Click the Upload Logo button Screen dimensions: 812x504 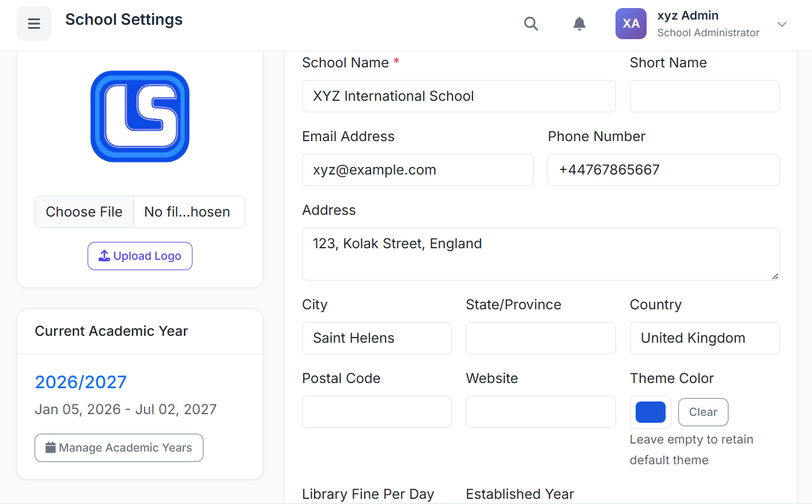point(140,256)
